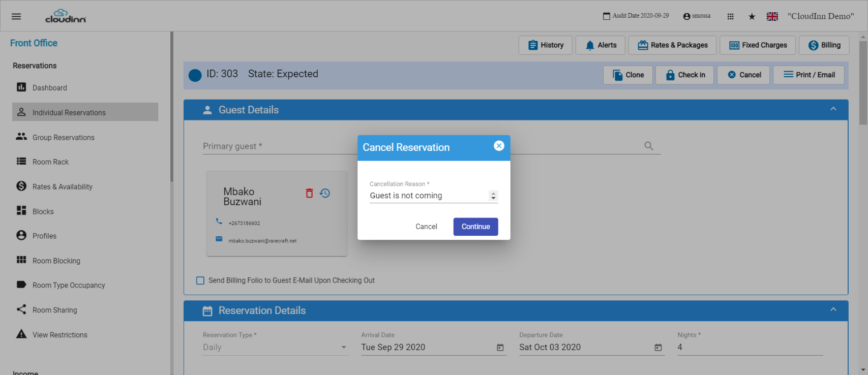Viewport: 868px width, 375px height.
Task: Switch language via the UK flag icon
Action: tap(772, 16)
